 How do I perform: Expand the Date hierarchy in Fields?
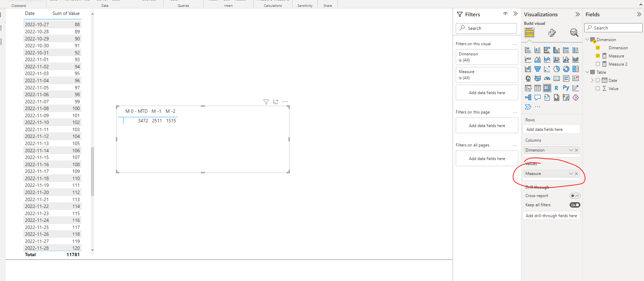[592, 80]
